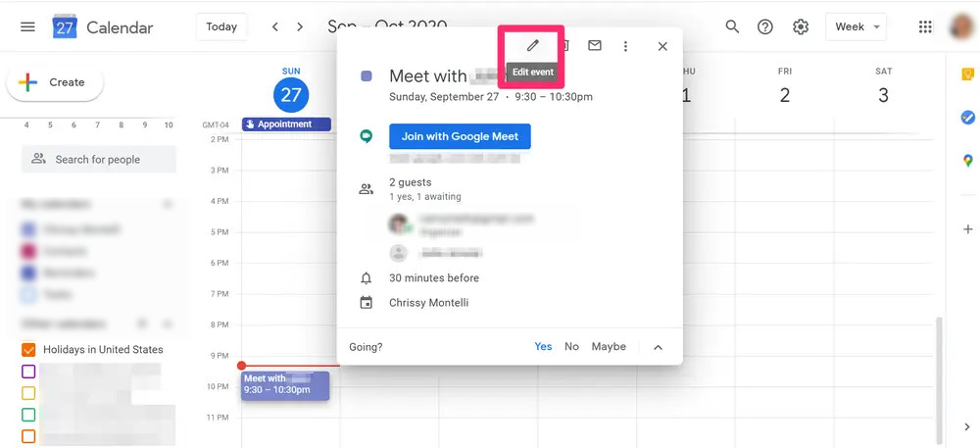Viewport: 980px width, 448px height.
Task: Open the calendar search icon
Action: 732,26
